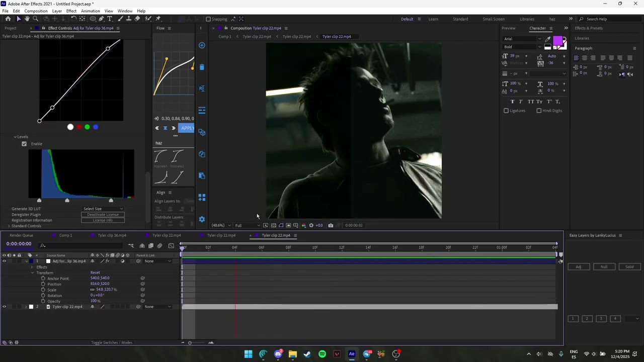Collapse the Levels section
644x362 pixels.
15,137
